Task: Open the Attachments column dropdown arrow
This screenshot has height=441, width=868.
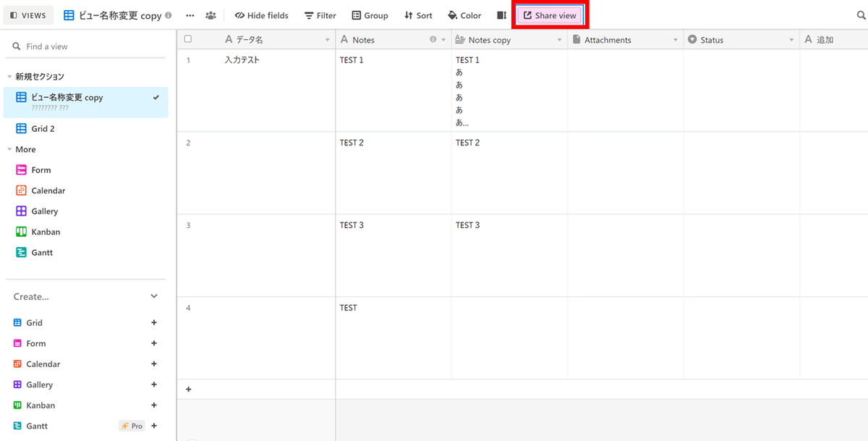Action: [x=676, y=40]
